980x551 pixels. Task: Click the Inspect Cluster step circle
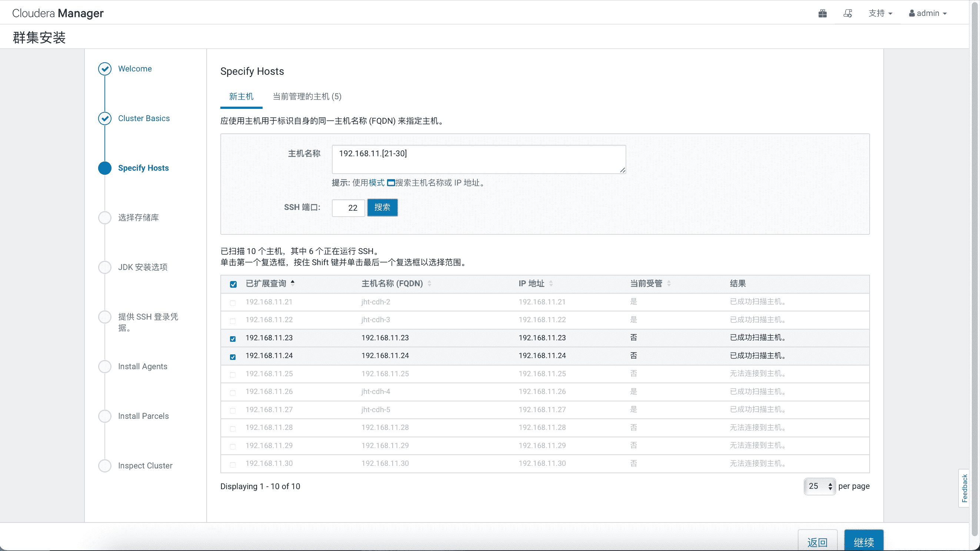point(104,466)
